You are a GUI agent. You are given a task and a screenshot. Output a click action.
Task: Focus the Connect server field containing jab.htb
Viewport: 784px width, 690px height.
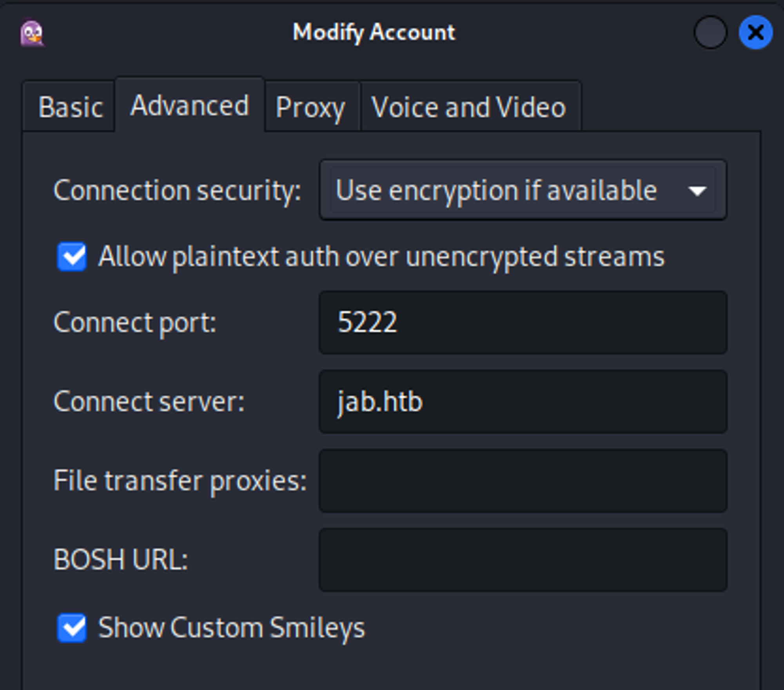523,401
